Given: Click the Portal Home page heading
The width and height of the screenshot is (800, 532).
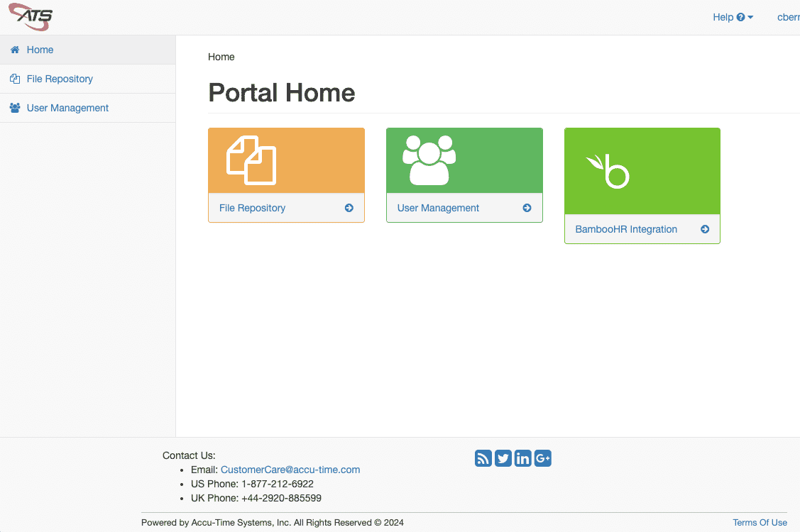Looking at the screenshot, I should [x=282, y=93].
